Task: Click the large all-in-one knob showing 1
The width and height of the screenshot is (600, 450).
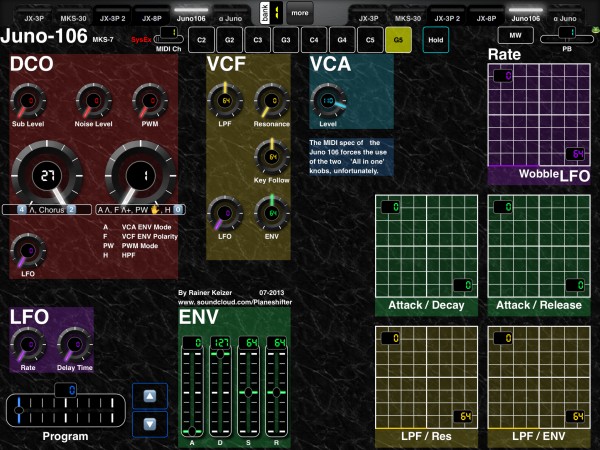Action: (x=140, y=176)
